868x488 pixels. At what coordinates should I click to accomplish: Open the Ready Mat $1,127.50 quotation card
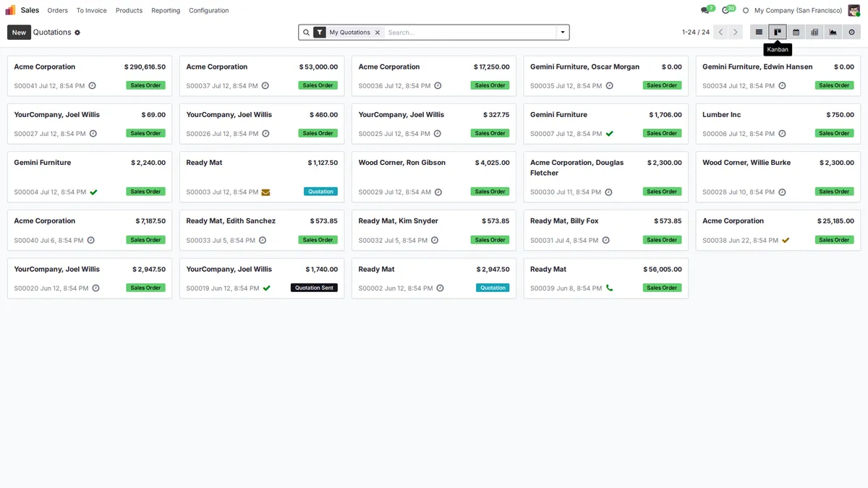pos(262,177)
